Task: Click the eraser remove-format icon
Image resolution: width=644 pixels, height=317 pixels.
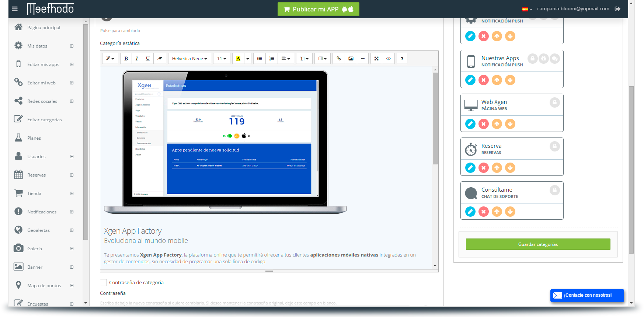Action: [160, 59]
